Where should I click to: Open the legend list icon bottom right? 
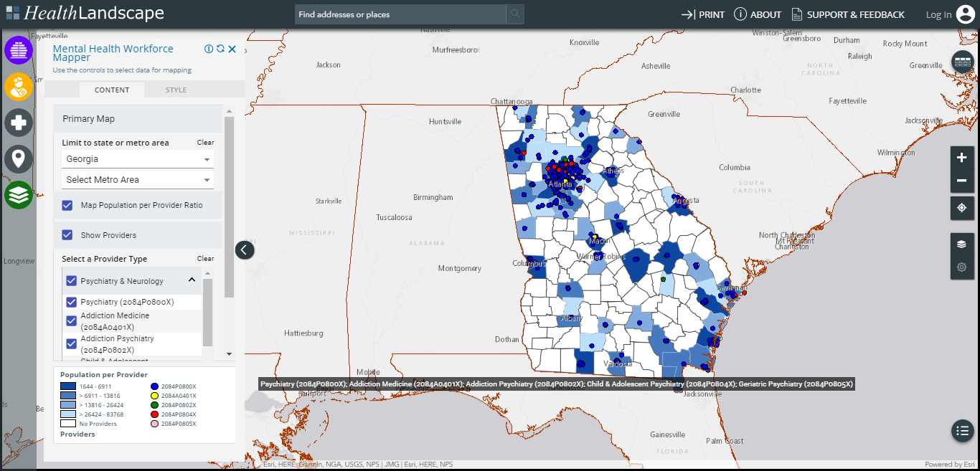click(x=962, y=431)
